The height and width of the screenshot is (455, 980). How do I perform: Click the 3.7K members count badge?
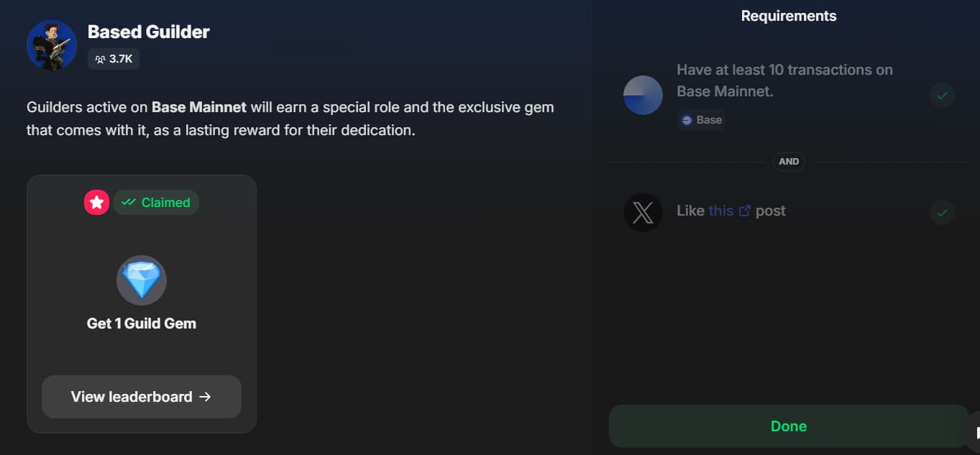pyautogui.click(x=114, y=59)
